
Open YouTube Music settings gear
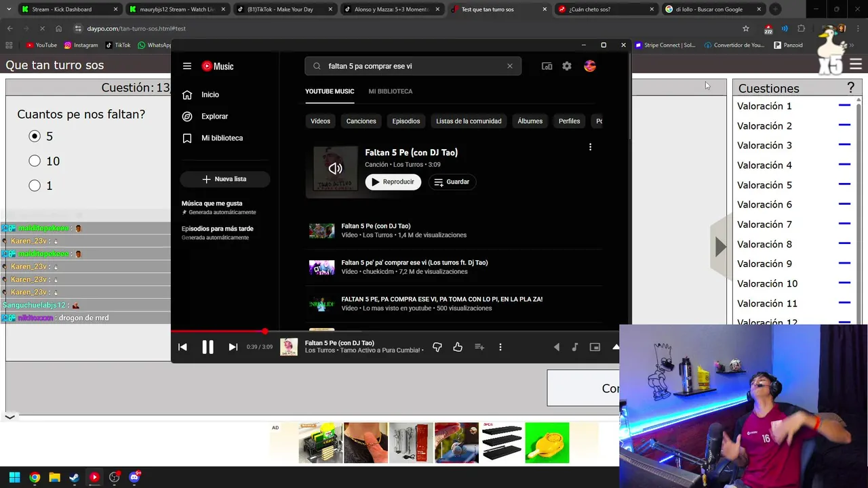pos(567,66)
